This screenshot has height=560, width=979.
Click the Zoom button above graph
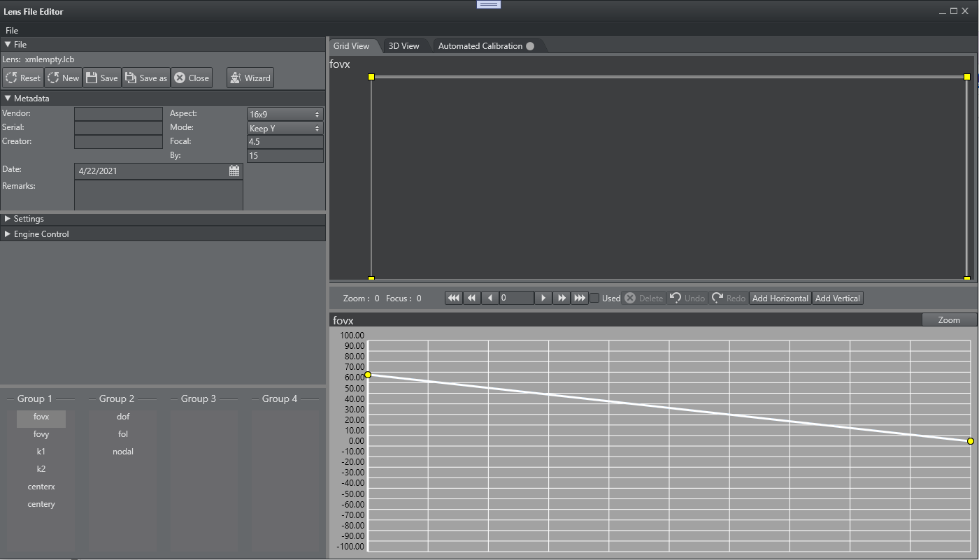pos(948,320)
